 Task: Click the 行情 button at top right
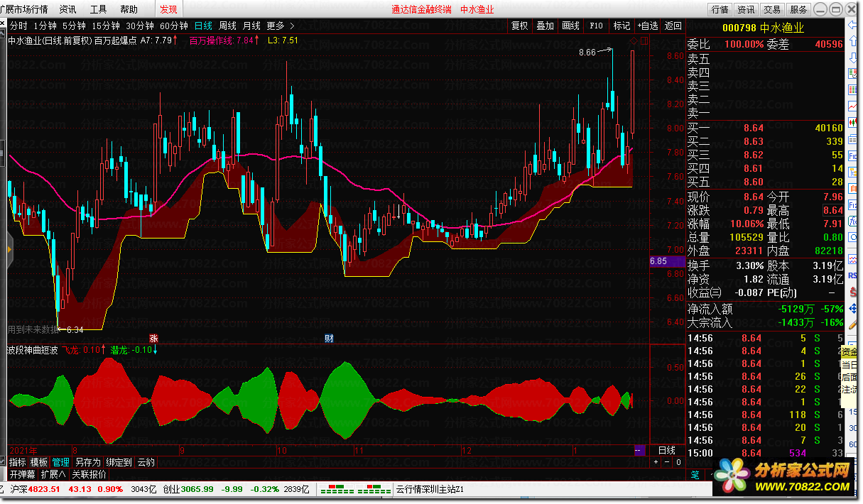point(720,9)
